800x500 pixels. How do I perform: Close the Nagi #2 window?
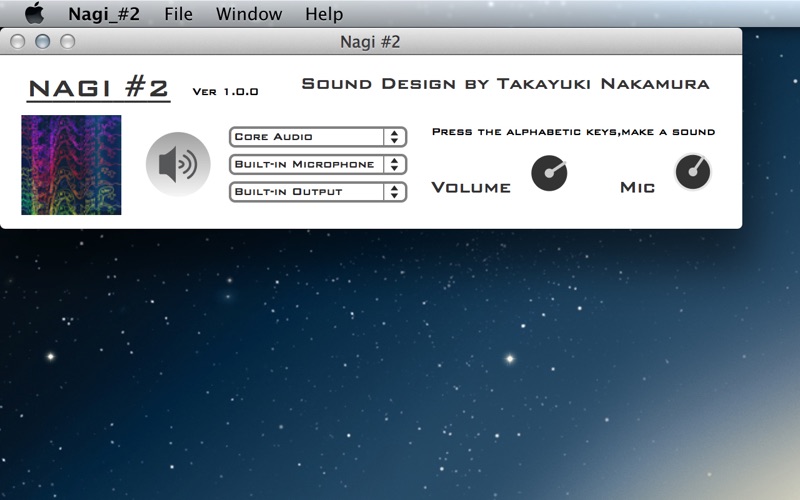tap(18, 41)
